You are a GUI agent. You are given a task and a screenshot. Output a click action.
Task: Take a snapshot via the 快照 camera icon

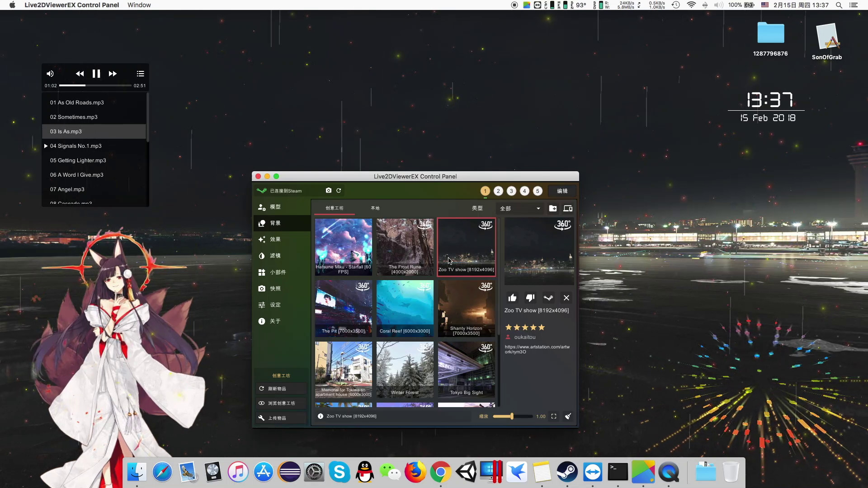275,288
